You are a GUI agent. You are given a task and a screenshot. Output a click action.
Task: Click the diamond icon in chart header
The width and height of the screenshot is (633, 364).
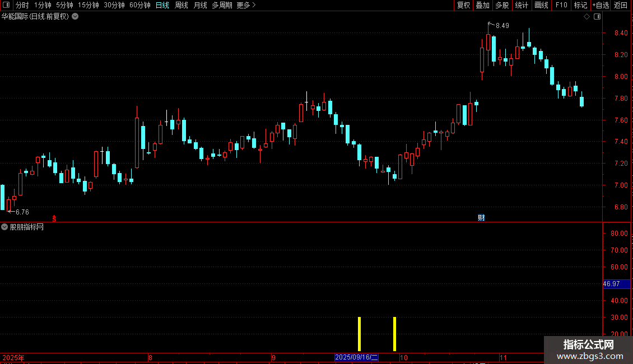pyautogui.click(x=587, y=17)
